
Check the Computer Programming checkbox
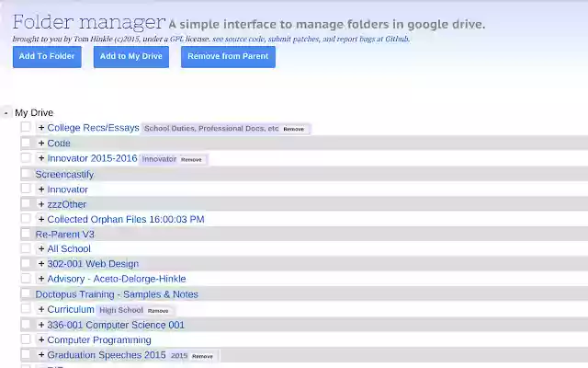pos(26,339)
